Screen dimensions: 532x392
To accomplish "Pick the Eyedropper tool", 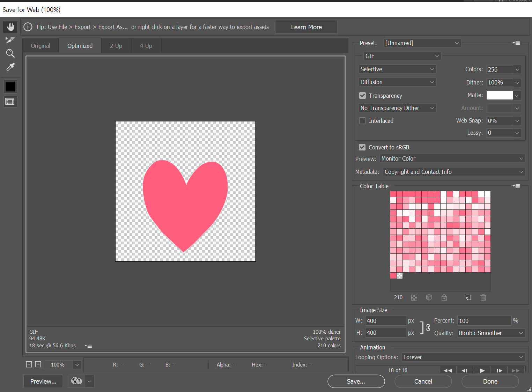I will (10, 67).
